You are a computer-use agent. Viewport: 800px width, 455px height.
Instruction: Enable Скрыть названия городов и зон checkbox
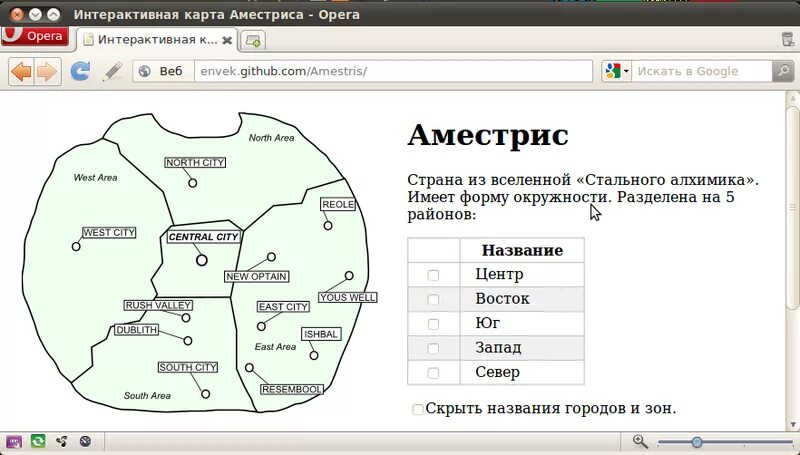(418, 409)
